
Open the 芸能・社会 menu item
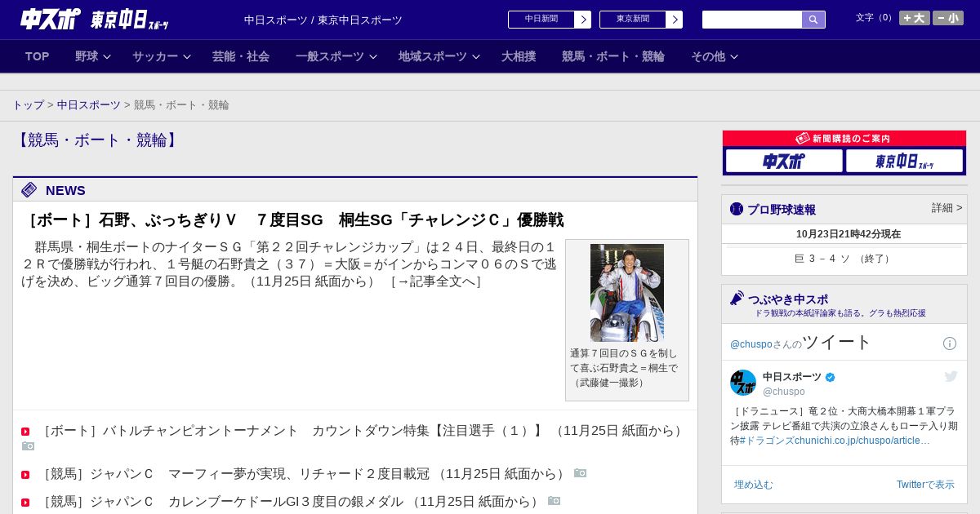coord(241,56)
